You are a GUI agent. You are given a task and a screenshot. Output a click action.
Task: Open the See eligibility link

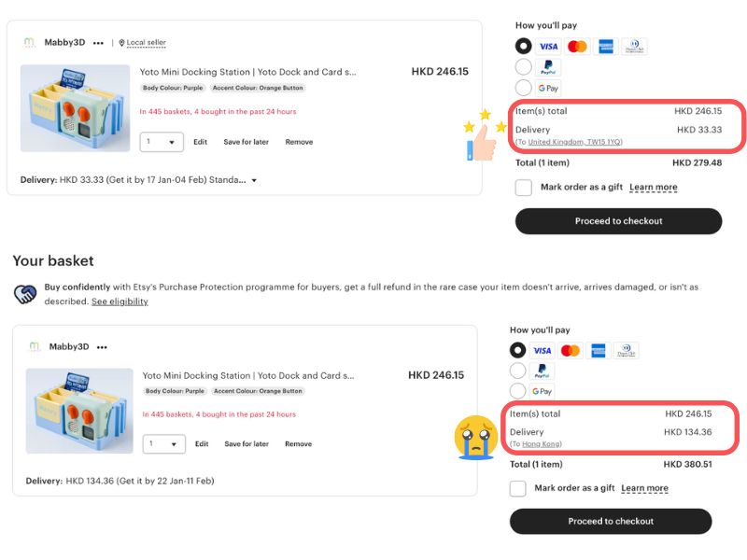point(120,301)
